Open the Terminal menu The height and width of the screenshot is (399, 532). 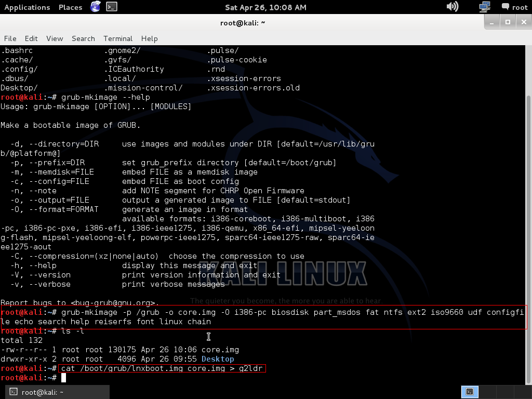(x=118, y=38)
